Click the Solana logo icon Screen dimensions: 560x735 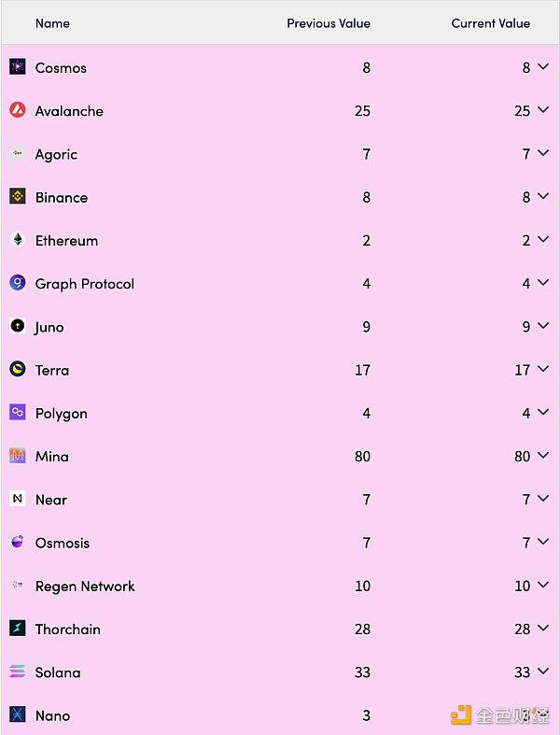click(18, 671)
